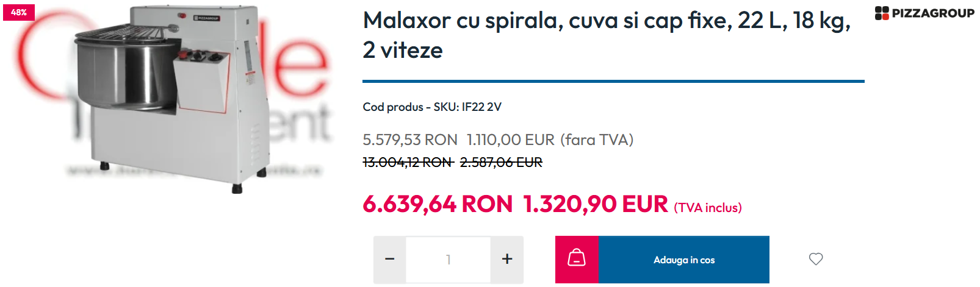The width and height of the screenshot is (980, 287).
Task: Click the pink shopping bag icon
Action: [577, 260]
